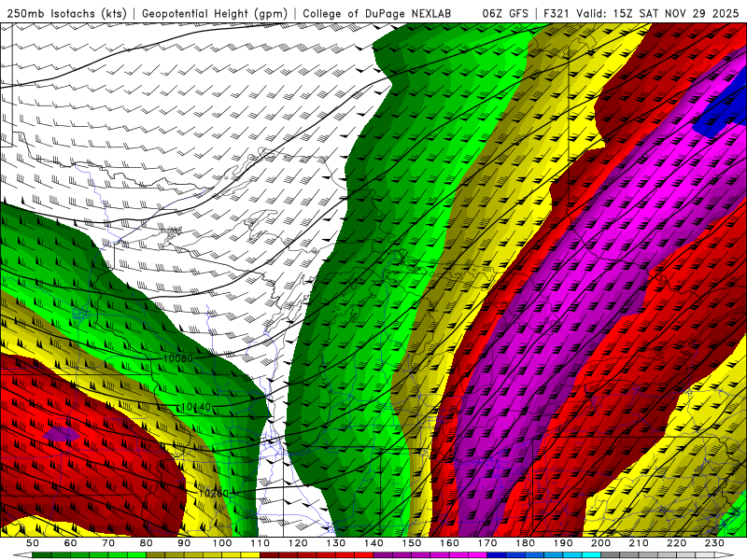Click the "College of DuPage NEXLAB" label
This screenshot has width=747, height=560.
pyautogui.click(x=376, y=13)
